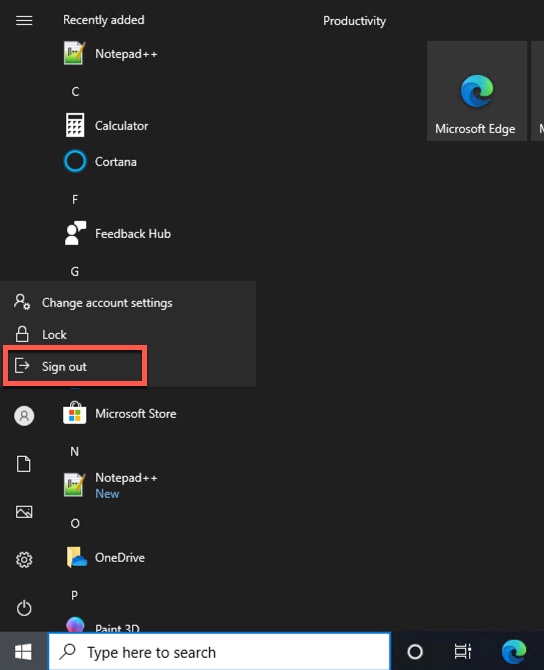Open Microsoft Store from the list
The height and width of the screenshot is (670, 544).
point(120,413)
